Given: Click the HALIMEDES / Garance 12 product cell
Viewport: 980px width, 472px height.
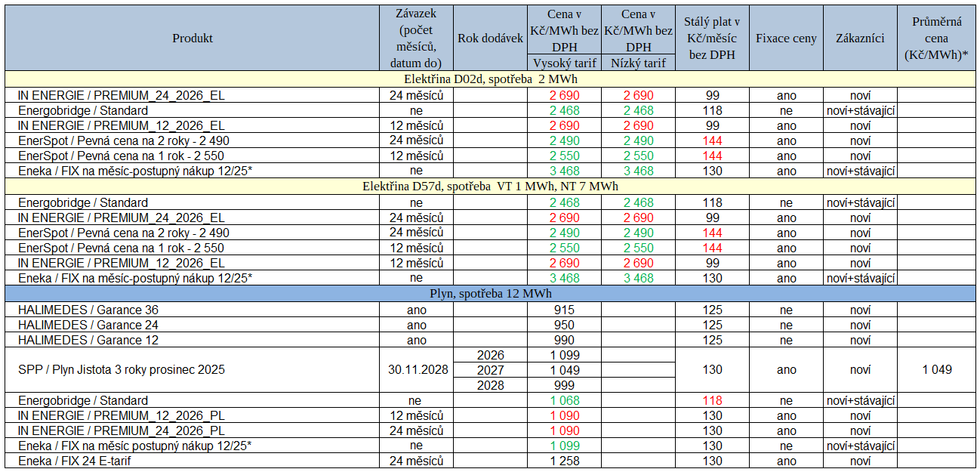Looking at the screenshot, I should (x=88, y=340).
